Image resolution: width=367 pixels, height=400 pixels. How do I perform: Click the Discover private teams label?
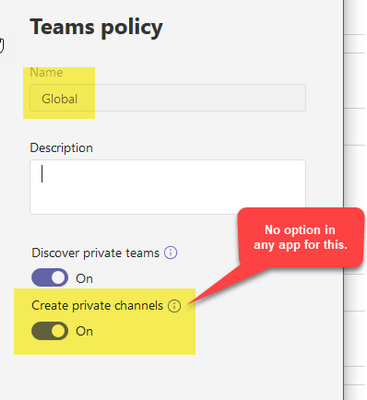pyautogui.click(x=95, y=253)
